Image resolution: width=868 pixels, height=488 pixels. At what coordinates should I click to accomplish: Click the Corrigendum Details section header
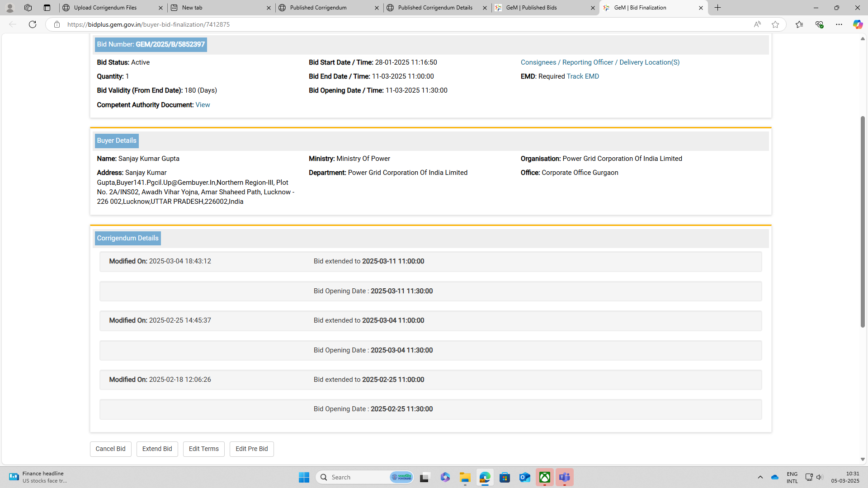127,238
